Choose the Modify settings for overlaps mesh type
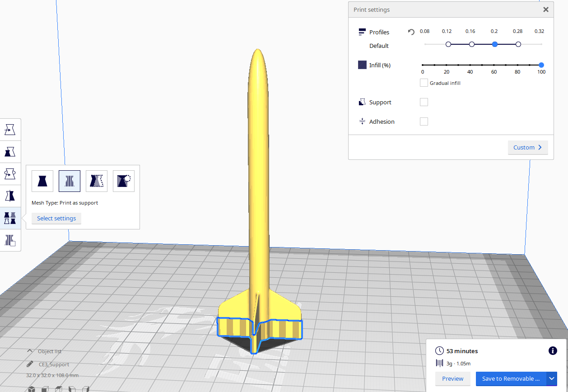 [x=123, y=181]
